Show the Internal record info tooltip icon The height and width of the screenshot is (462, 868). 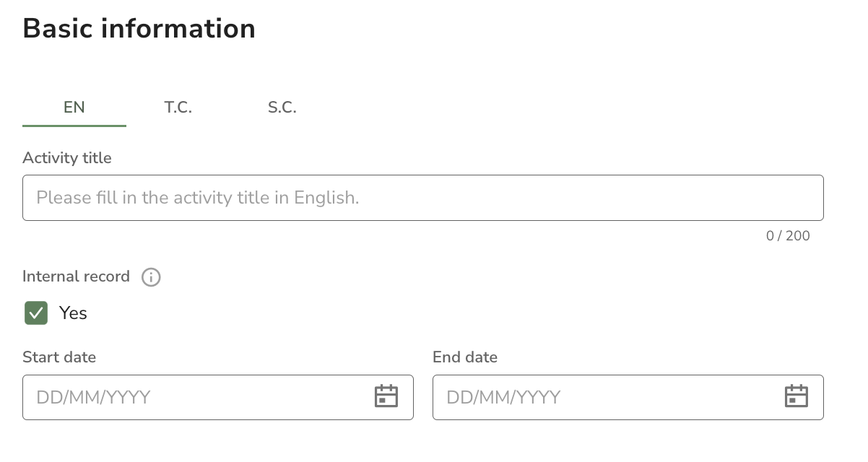click(x=151, y=277)
